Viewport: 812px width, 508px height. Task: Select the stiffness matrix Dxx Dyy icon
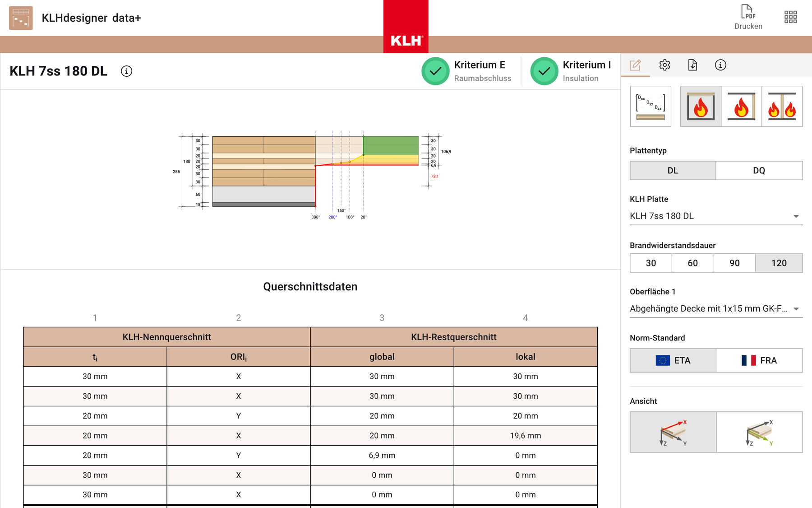pyautogui.click(x=651, y=107)
